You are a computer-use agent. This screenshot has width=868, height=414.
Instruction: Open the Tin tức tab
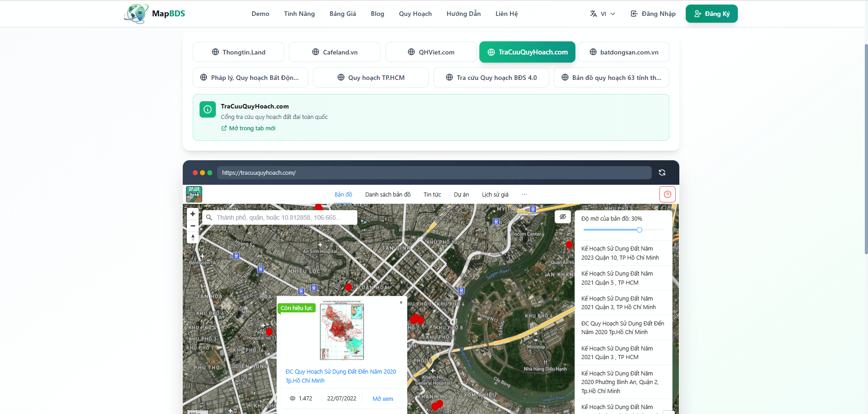pyautogui.click(x=432, y=194)
